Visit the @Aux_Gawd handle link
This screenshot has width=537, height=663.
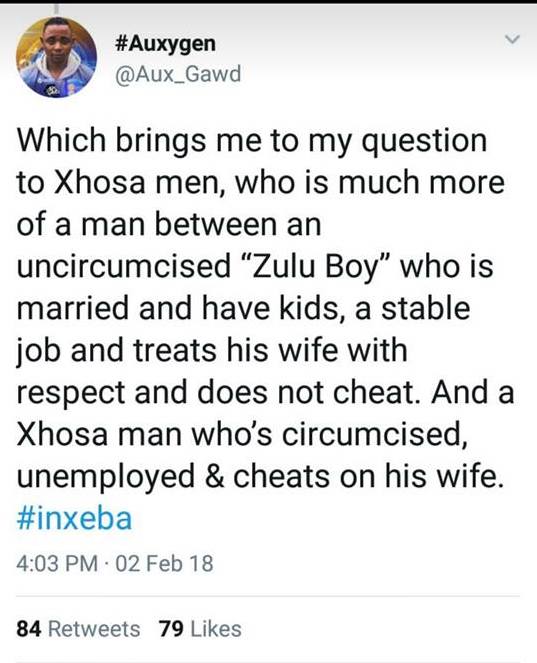coord(178,74)
